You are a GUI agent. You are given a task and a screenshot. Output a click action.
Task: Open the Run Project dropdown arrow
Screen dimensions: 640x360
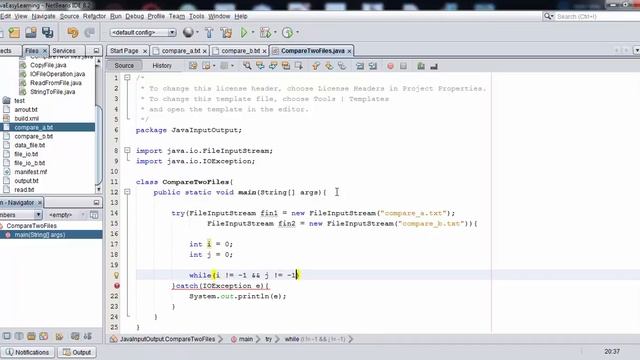point(253,32)
